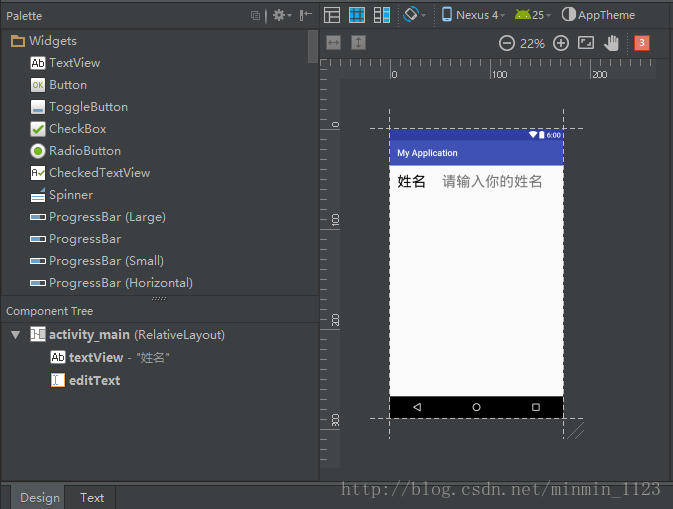Viewport: 673px width, 509px height.
Task: Collapse the activity_main tree node
Action: (16, 335)
